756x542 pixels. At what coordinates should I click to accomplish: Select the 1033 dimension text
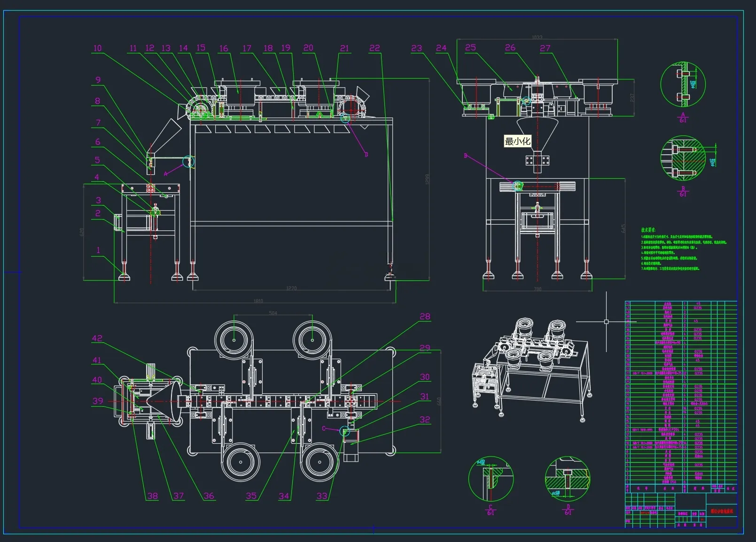pyautogui.click(x=537, y=37)
